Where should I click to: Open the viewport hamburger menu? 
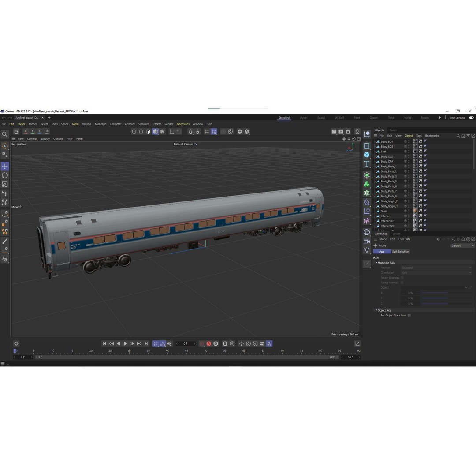coord(14,139)
